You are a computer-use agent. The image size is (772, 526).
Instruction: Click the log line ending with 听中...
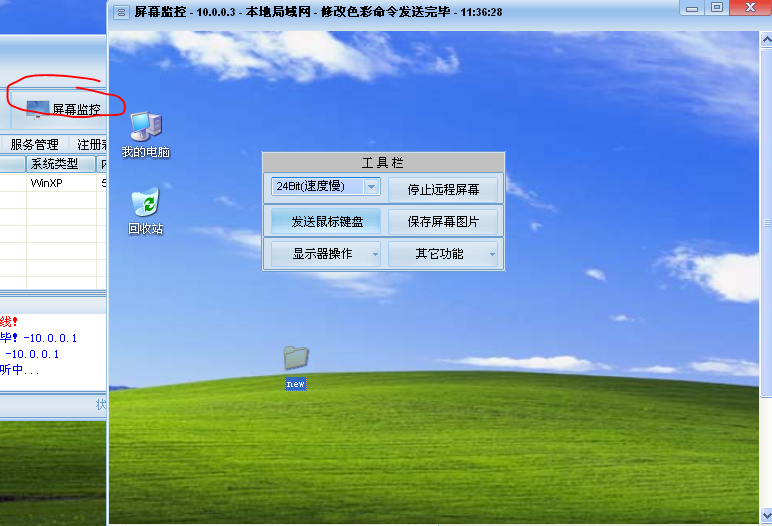click(20, 369)
